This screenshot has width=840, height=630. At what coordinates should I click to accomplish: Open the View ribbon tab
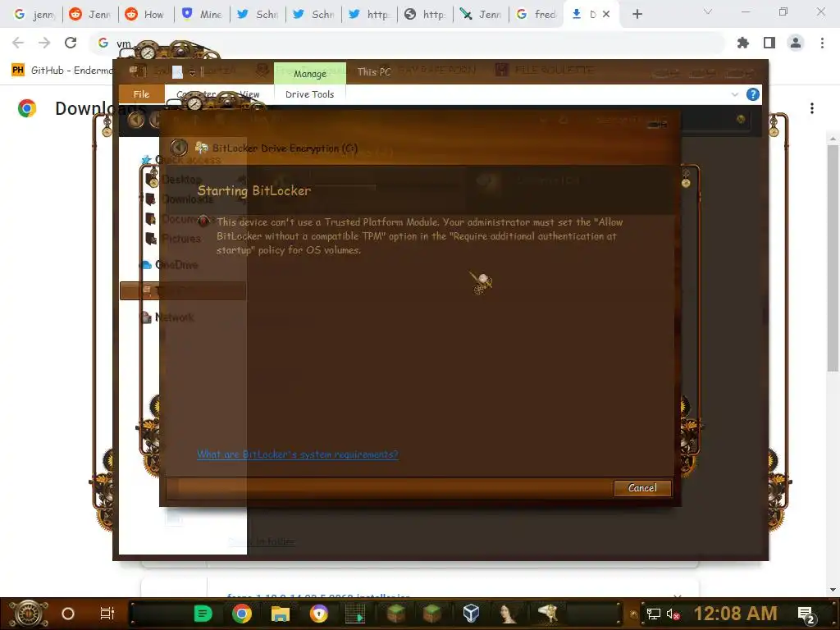249,94
